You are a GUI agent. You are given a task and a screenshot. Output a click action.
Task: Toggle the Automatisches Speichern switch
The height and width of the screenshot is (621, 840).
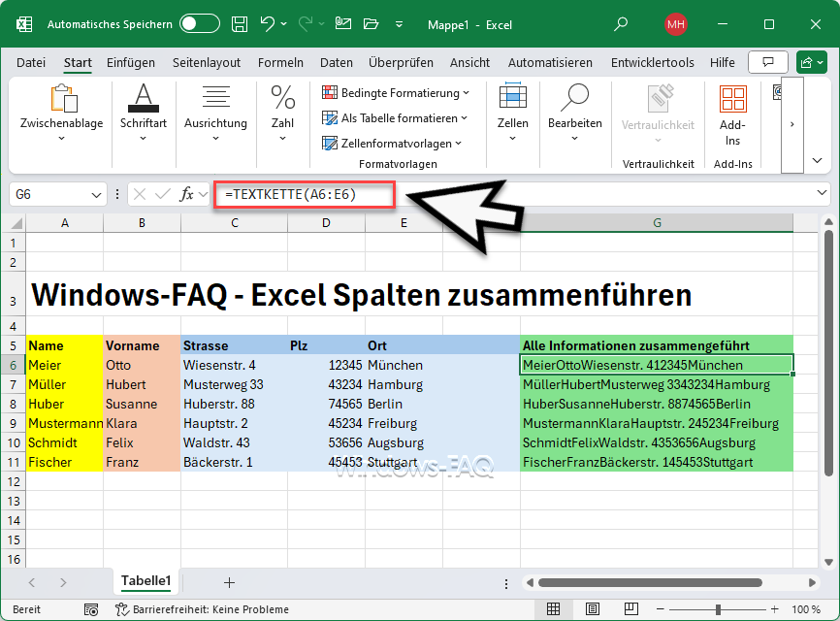pos(199,24)
